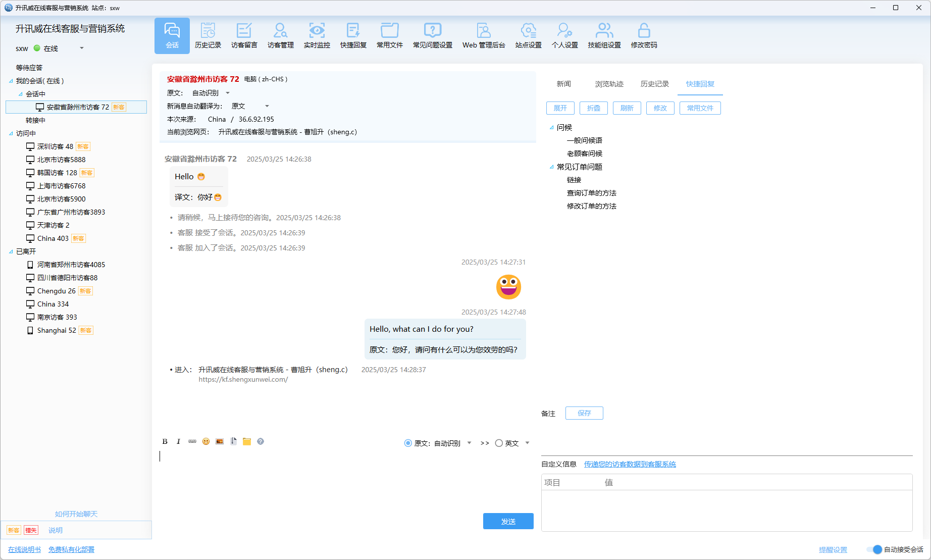Toggle bold formatting in message editor
This screenshot has width=931, height=560.
165,441
